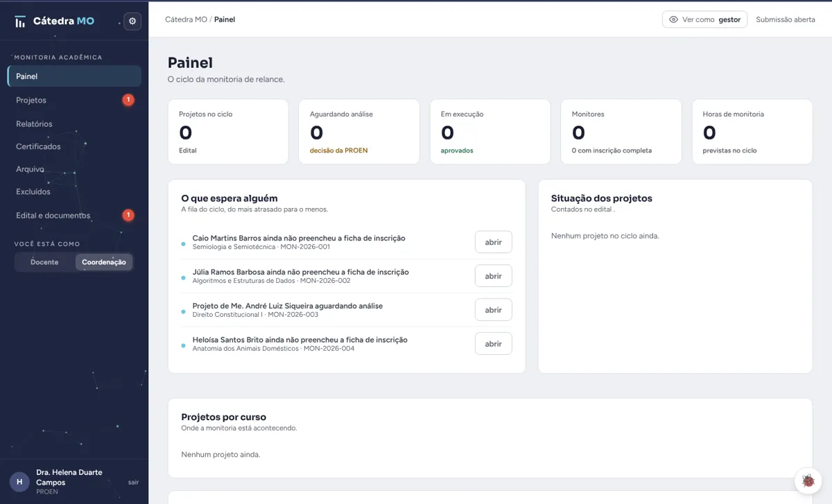The width and height of the screenshot is (832, 504).
Task: Open Arquivo in the sidebar
Action: (x=74, y=168)
